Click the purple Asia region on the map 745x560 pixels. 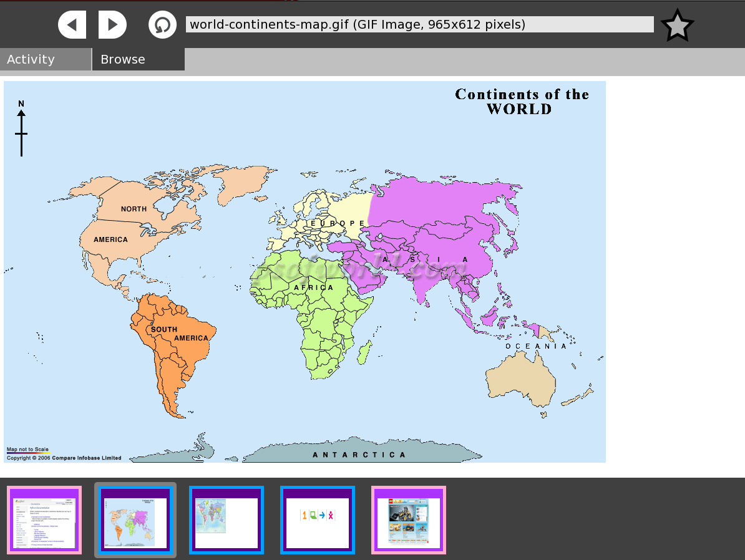[x=437, y=212]
